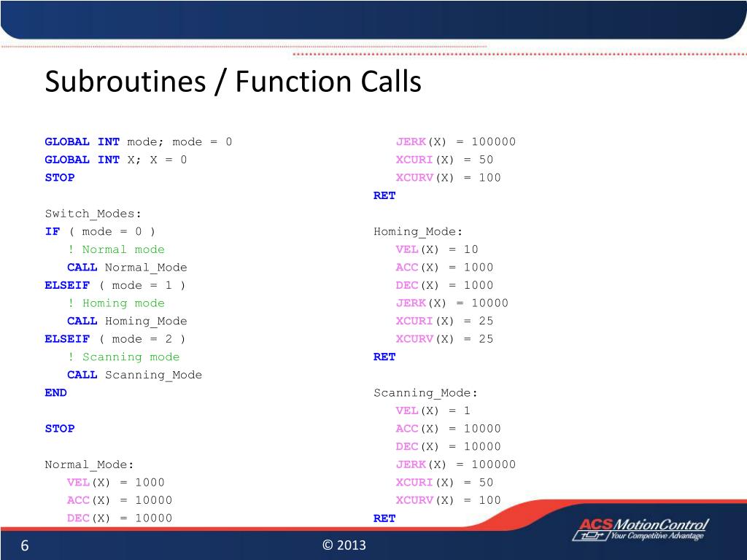Click the "CALL Scanning_Mode" line

[134, 376]
